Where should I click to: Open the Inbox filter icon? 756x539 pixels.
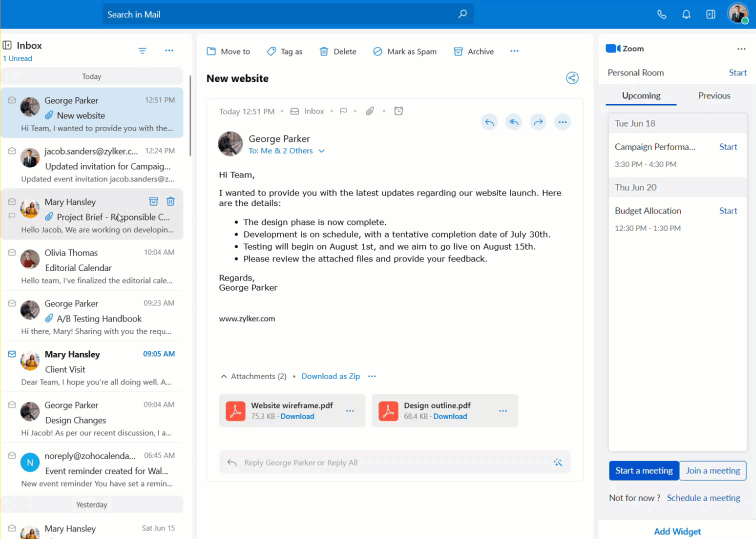[x=142, y=50]
